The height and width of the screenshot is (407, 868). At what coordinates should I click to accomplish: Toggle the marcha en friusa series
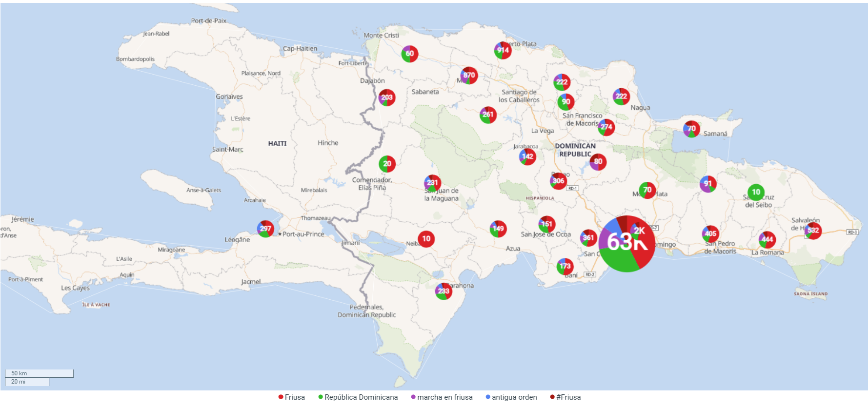click(442, 397)
